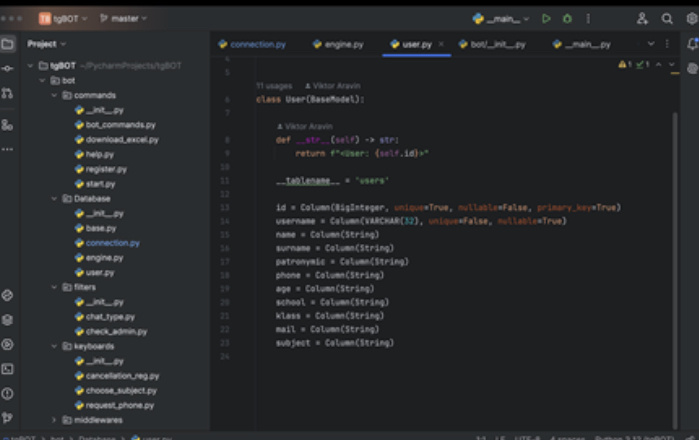Open Code With Me user icon
The image size is (699, 440).
[642, 19]
